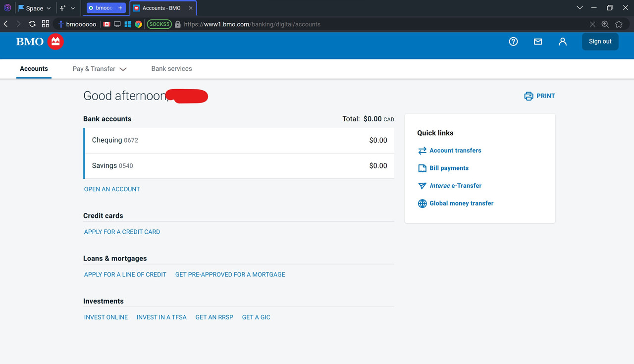Viewport: 634px width, 364px height.
Task: Click the INVEST ONLINE link
Action: point(106,317)
